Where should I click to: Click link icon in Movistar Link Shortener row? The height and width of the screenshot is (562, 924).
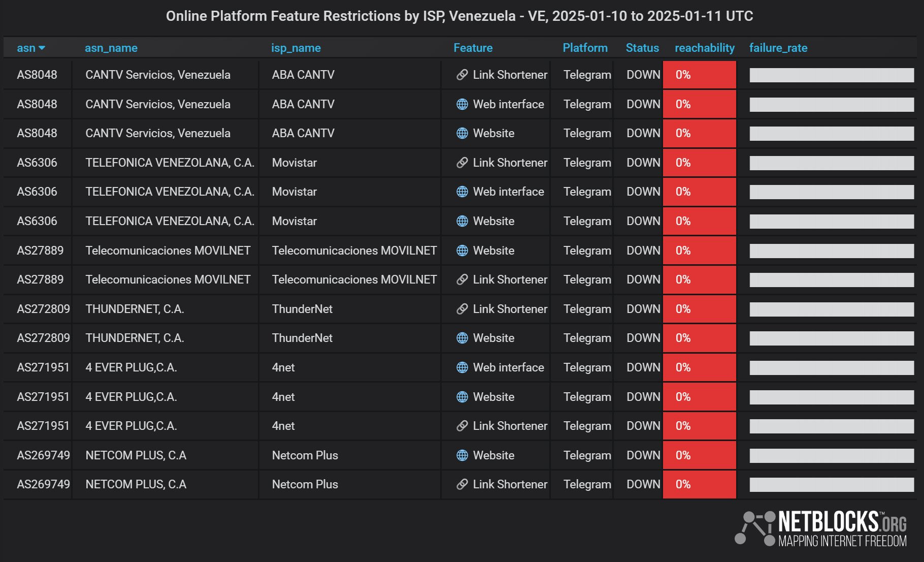click(462, 163)
